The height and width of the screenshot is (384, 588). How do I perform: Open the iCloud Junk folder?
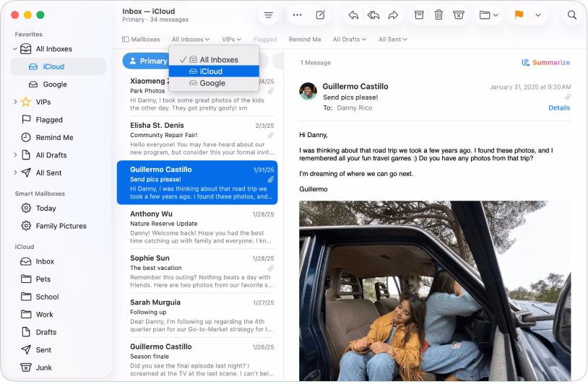pyautogui.click(x=58, y=367)
